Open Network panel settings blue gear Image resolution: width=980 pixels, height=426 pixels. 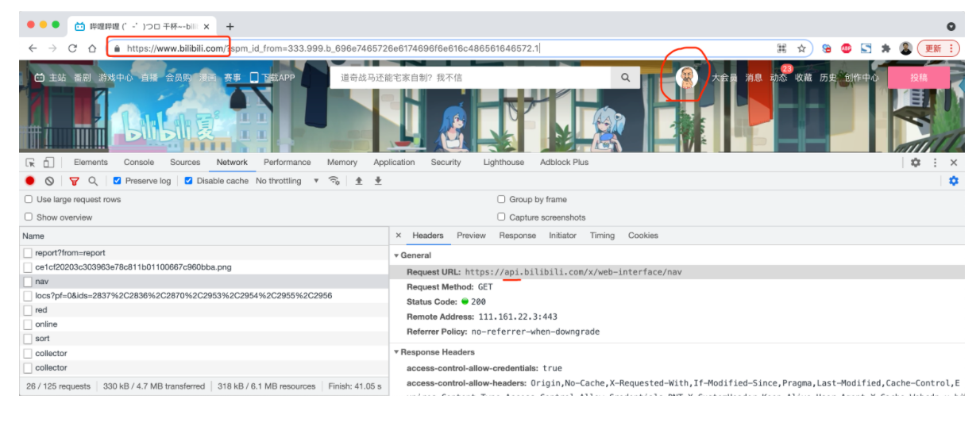point(954,181)
